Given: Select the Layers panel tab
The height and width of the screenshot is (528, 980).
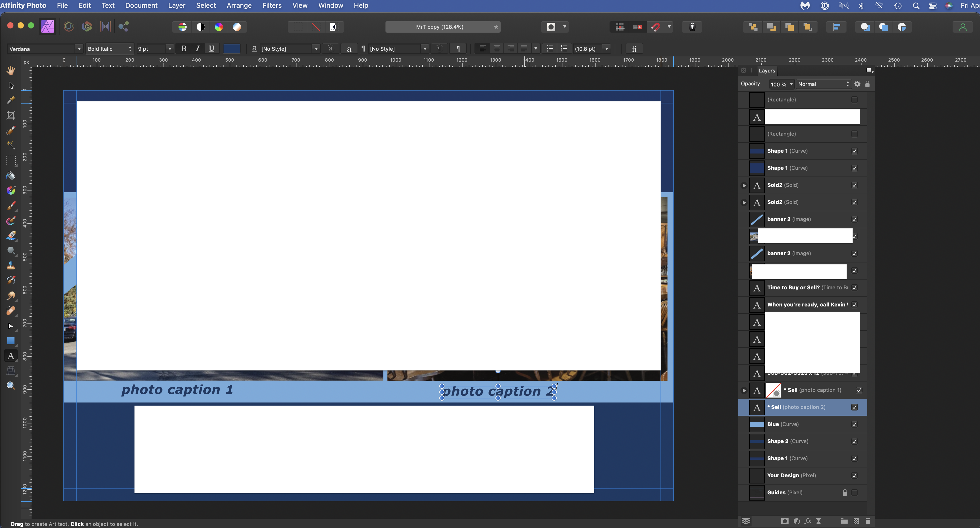Looking at the screenshot, I should tap(767, 70).
